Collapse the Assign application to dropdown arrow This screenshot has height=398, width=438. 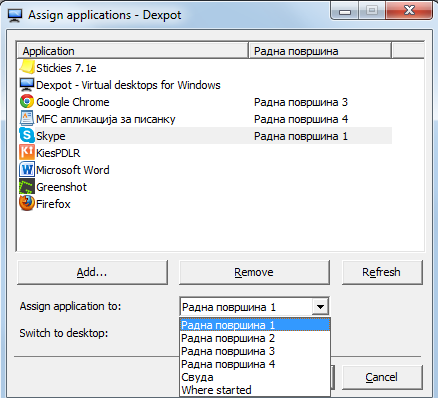coord(320,307)
